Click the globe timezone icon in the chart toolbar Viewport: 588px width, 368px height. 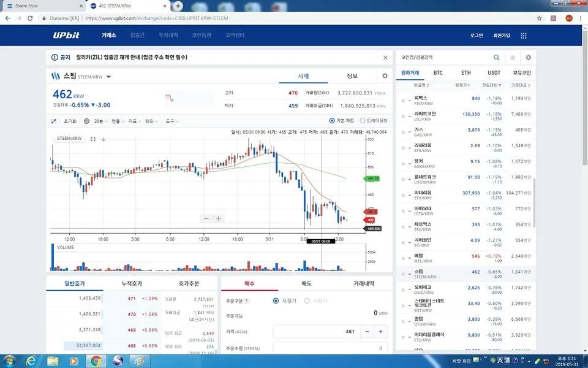tap(86, 121)
